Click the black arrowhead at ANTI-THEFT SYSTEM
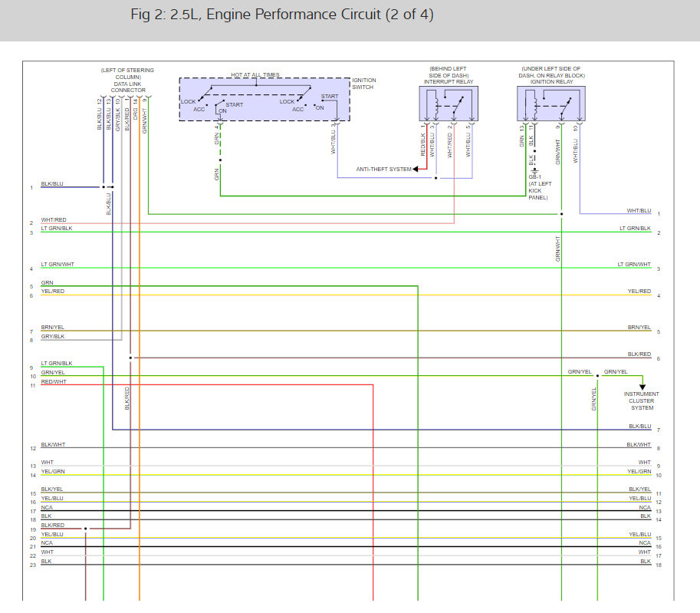This screenshot has height=613, width=700. (x=416, y=169)
